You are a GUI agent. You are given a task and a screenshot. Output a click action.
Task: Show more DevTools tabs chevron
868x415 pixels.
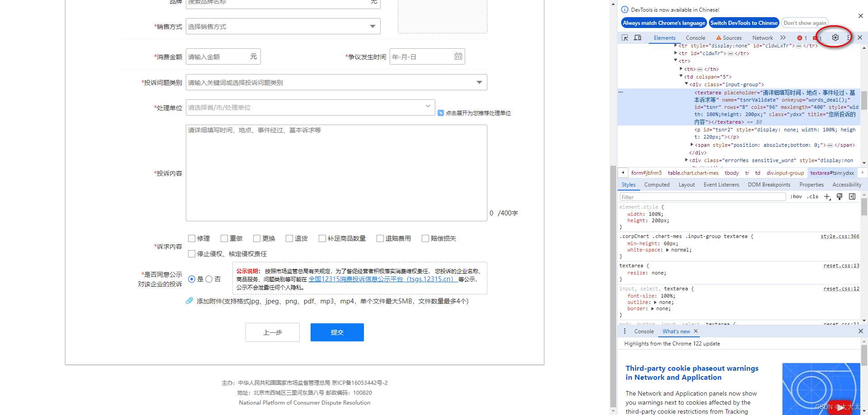point(783,38)
